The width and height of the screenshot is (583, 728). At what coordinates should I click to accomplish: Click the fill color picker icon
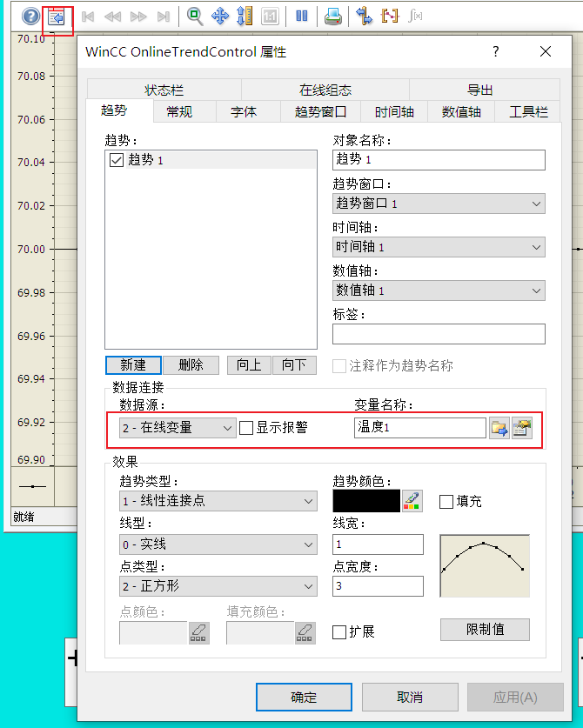point(305,633)
